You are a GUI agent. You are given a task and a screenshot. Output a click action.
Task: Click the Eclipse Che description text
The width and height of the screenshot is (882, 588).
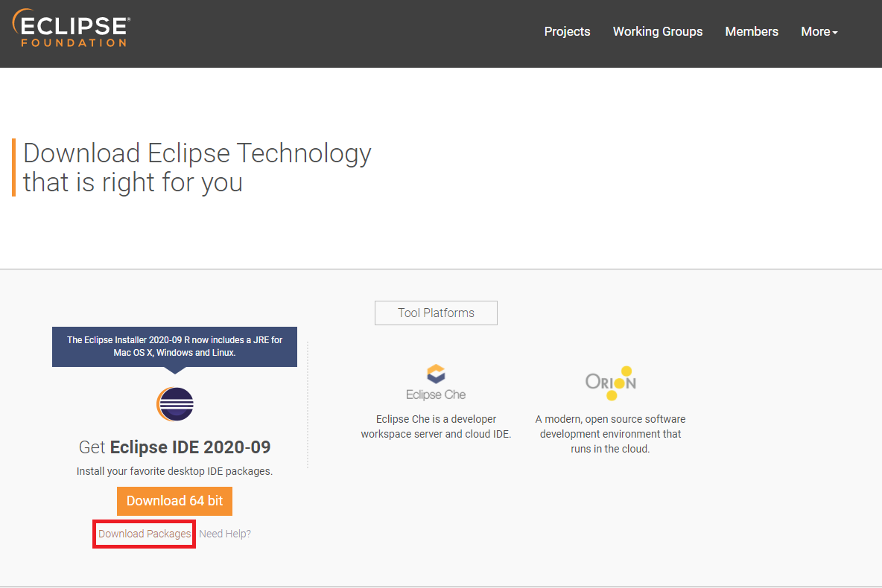436,426
